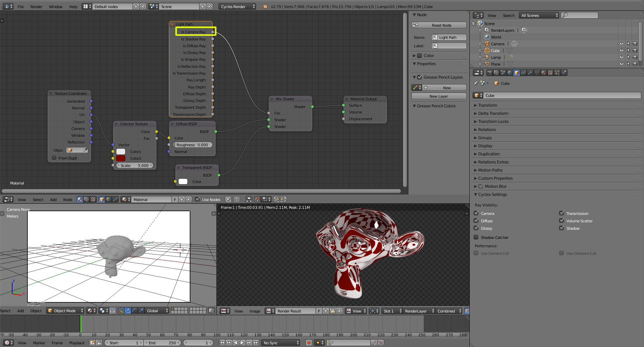Viewport: 644px width, 347px height.
Task: Uncheck Diffuse ray visibility
Action: click(x=476, y=221)
